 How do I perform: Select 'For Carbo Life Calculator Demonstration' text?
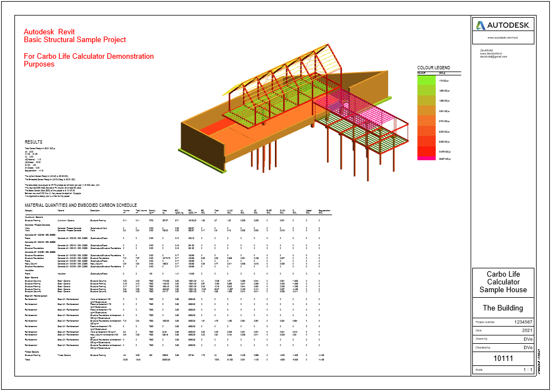pos(89,56)
